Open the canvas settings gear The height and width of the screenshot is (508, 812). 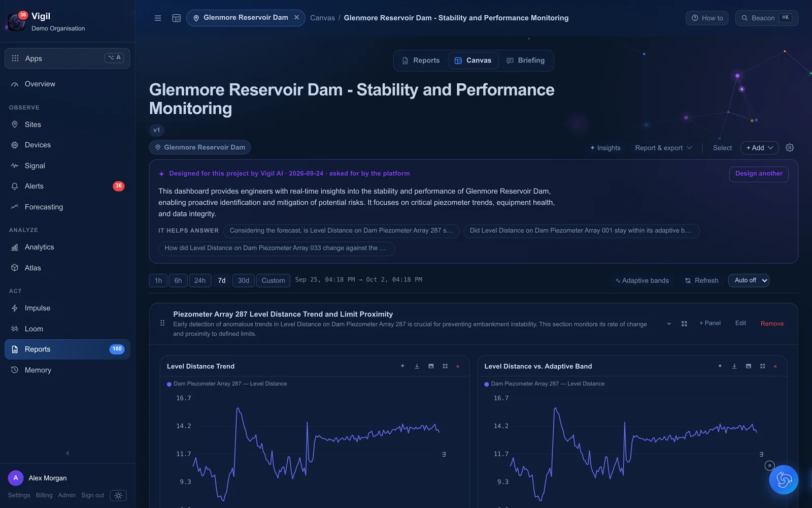(x=790, y=148)
